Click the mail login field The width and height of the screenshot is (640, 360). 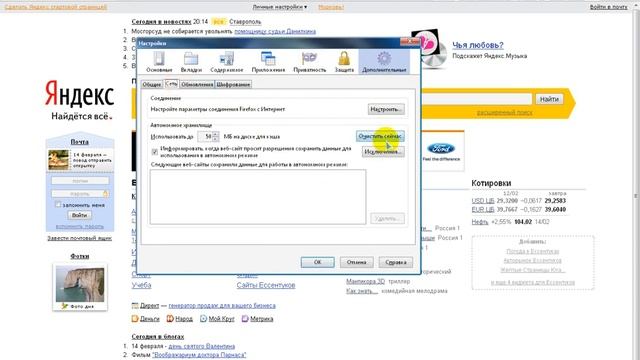pyautogui.click(x=80, y=180)
